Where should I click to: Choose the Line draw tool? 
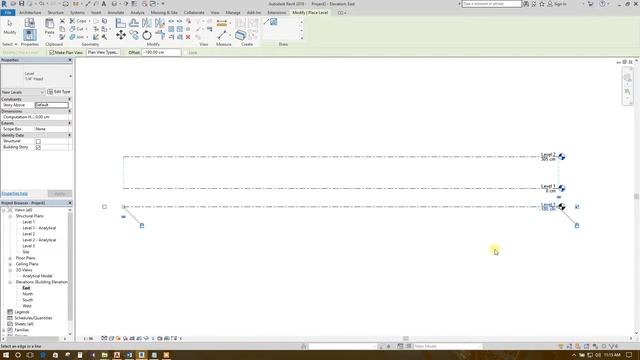tap(266, 22)
